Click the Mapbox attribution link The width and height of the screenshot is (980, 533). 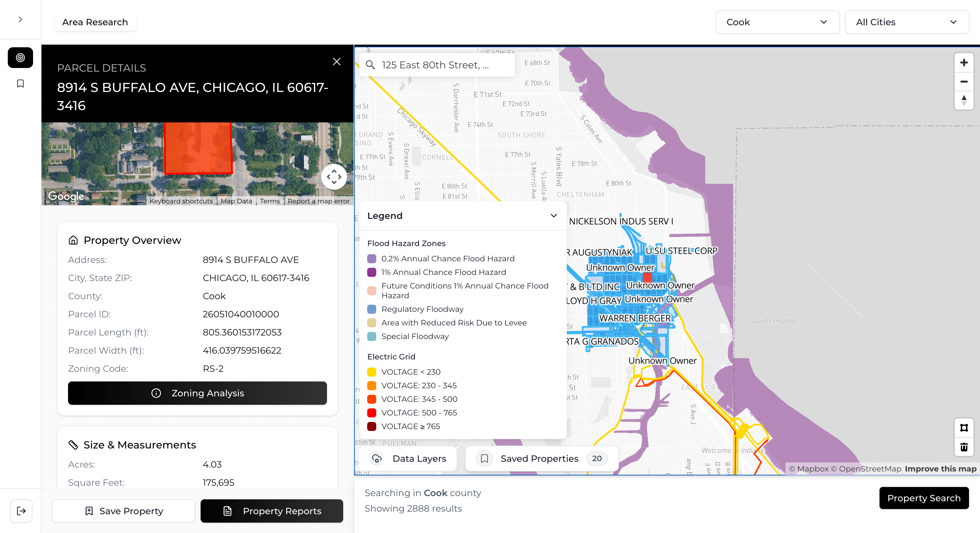tap(809, 469)
